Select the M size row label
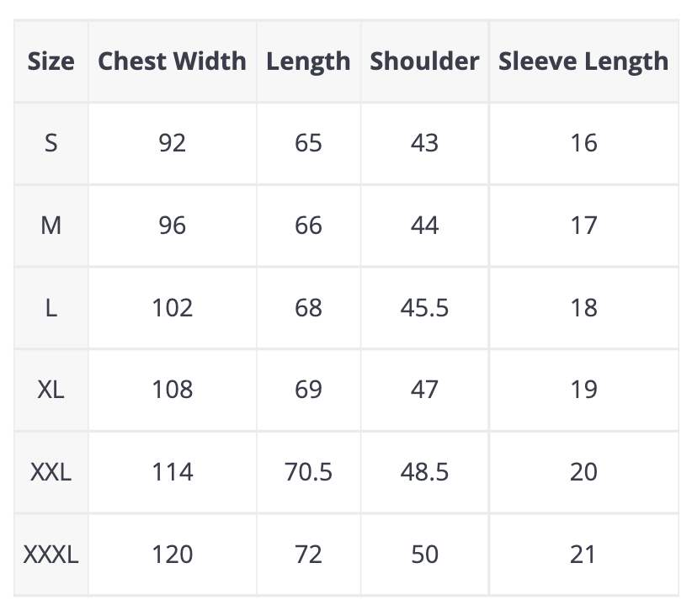The height and width of the screenshot is (616, 692). coord(51,226)
